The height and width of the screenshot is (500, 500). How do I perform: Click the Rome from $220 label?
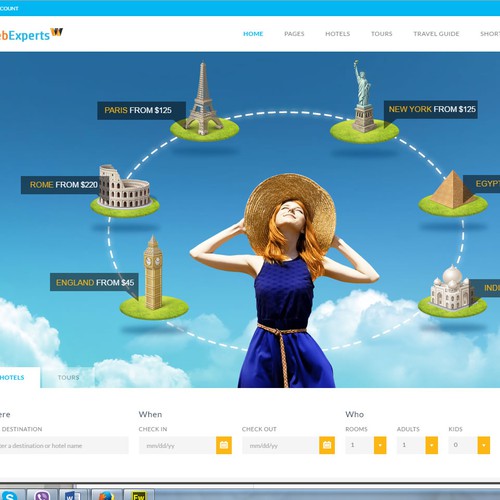click(x=63, y=185)
